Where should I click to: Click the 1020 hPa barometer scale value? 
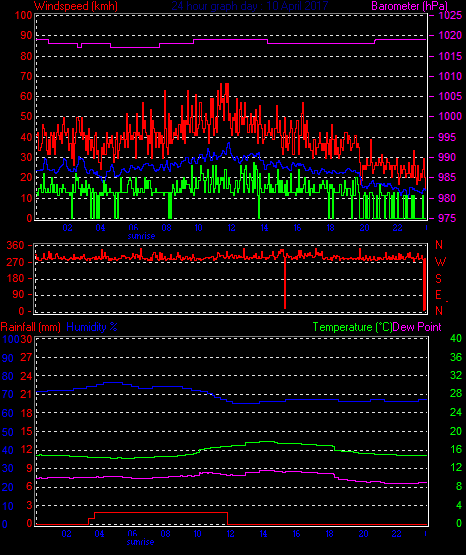click(x=450, y=35)
